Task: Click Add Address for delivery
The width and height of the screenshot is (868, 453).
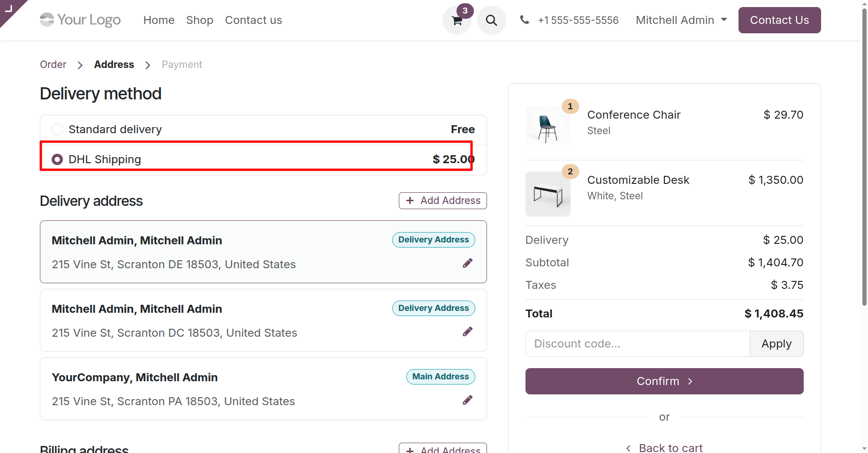Action: 442,201
